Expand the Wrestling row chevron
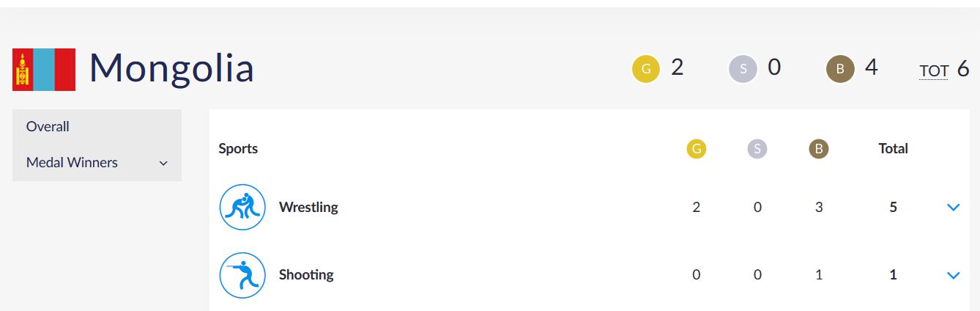Image resolution: width=980 pixels, height=311 pixels. 953,208
